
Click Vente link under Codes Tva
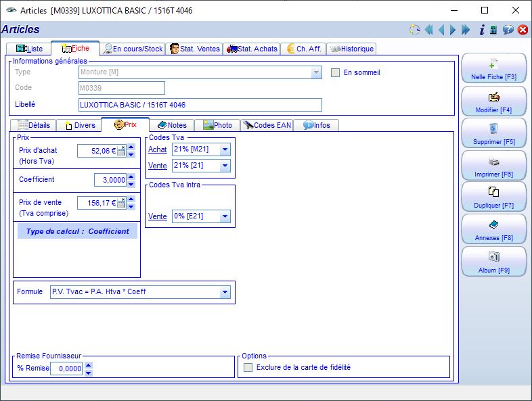point(158,166)
